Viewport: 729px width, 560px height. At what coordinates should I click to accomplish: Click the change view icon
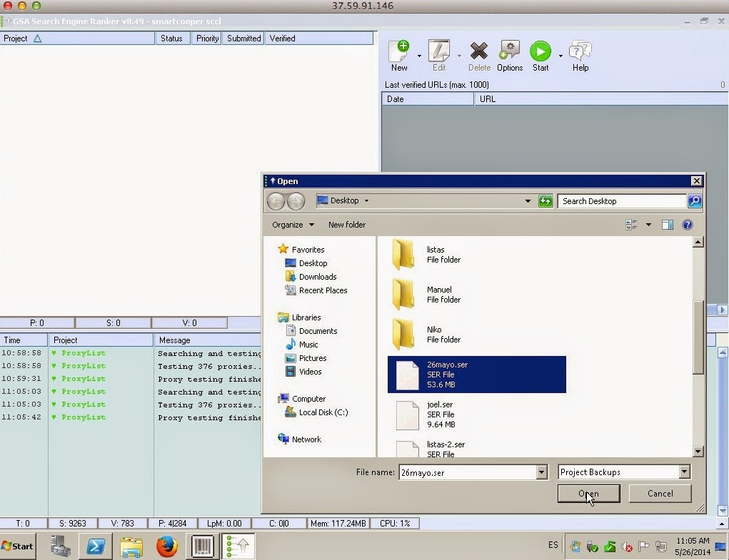click(x=631, y=225)
